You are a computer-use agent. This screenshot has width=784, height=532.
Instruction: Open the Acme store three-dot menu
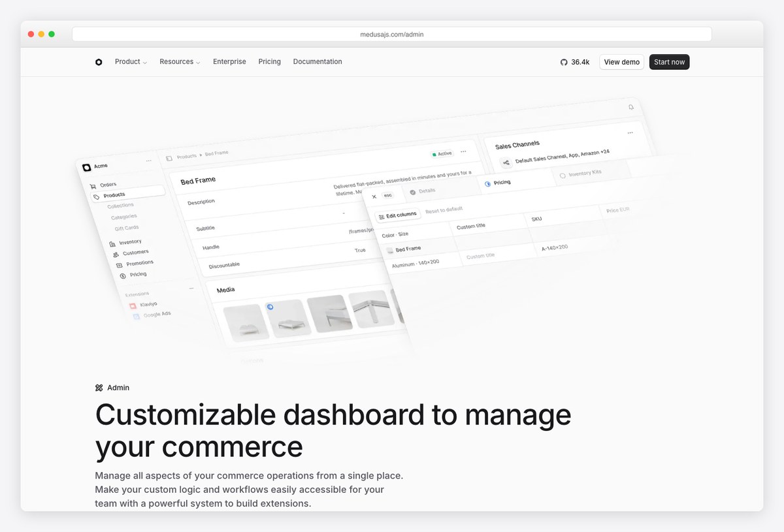[149, 161]
